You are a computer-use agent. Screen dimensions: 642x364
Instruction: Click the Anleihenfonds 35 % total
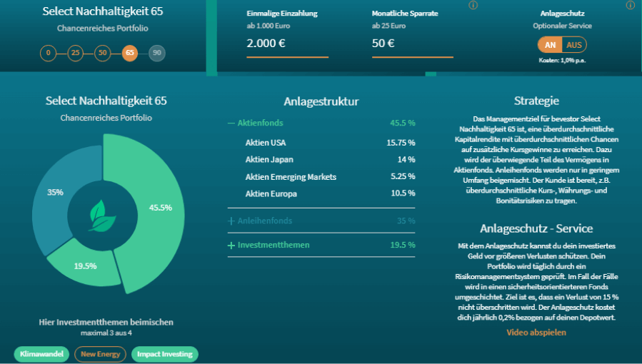[x=406, y=221]
